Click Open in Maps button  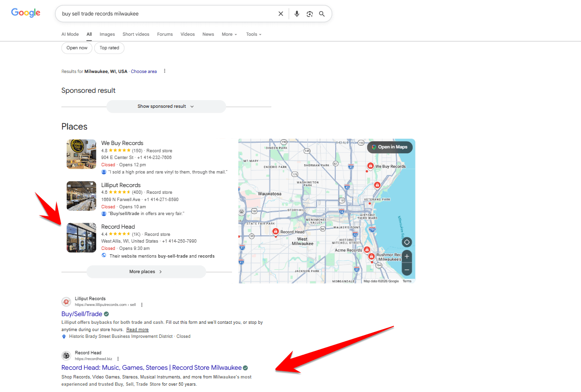(390, 147)
